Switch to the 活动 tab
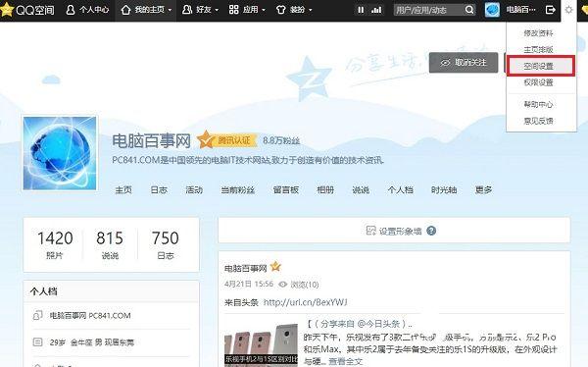The image size is (588, 367). [194, 190]
